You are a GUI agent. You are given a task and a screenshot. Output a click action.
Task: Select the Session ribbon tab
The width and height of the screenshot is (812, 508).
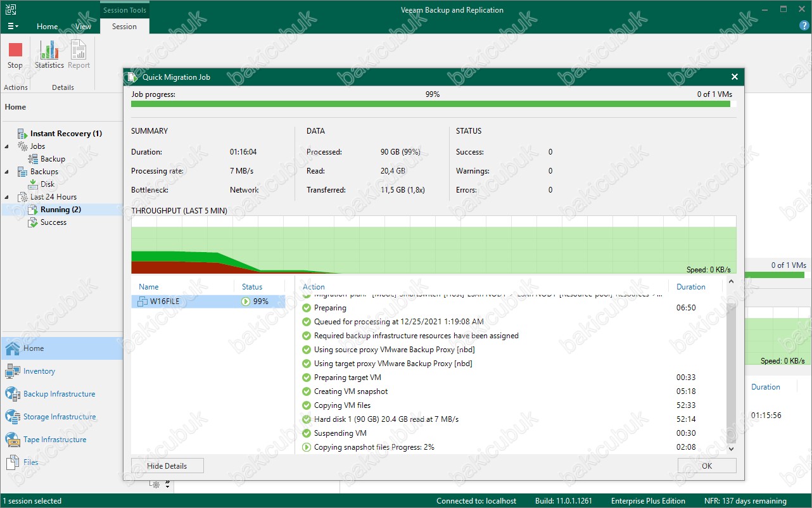pos(124,27)
